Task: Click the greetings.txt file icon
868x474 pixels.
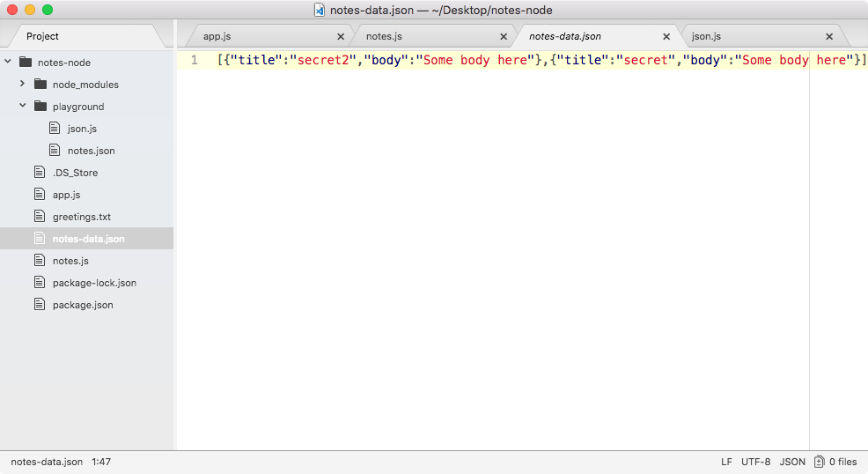Action: click(x=40, y=216)
